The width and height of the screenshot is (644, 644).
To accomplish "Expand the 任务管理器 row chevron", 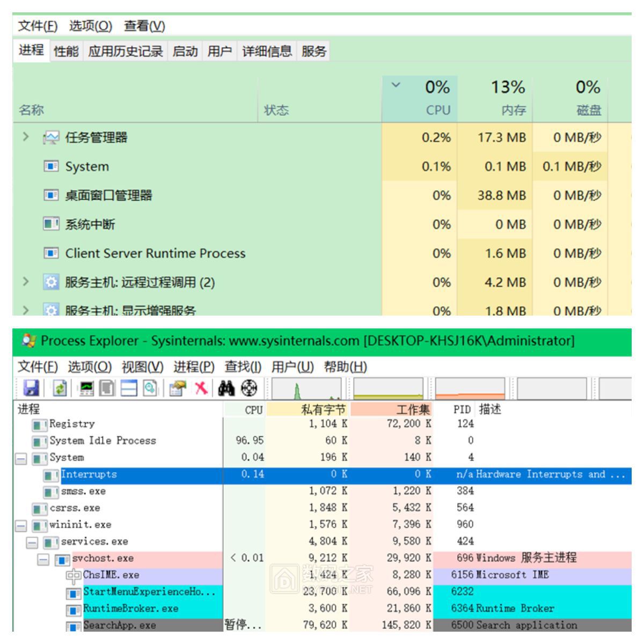I will click(26, 137).
